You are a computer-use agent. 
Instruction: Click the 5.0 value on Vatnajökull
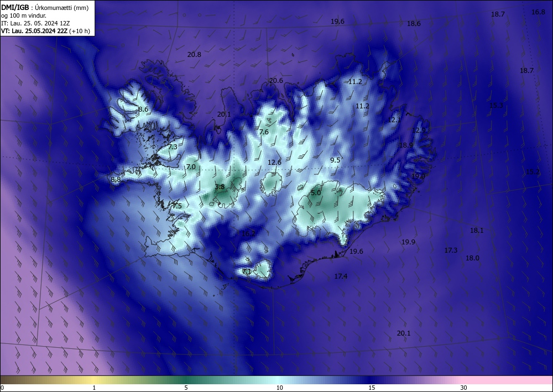click(x=316, y=193)
